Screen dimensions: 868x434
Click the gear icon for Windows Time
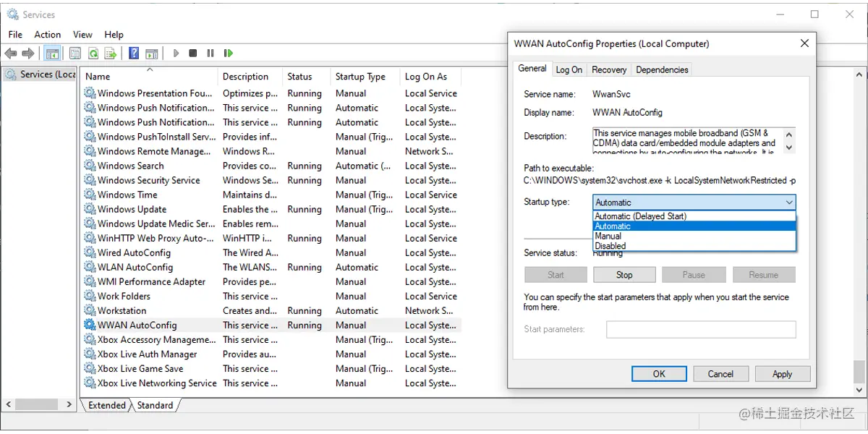click(90, 195)
